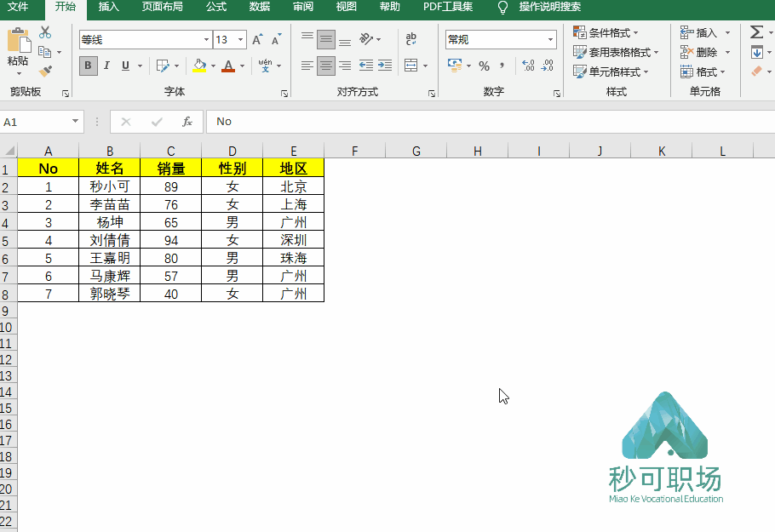Increase font size with large A icon
Screen dimensions: 775x532
[257, 39]
